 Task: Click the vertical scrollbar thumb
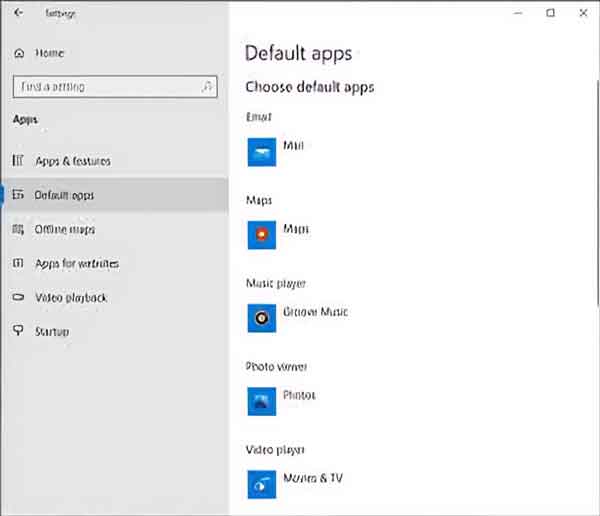(x=597, y=193)
